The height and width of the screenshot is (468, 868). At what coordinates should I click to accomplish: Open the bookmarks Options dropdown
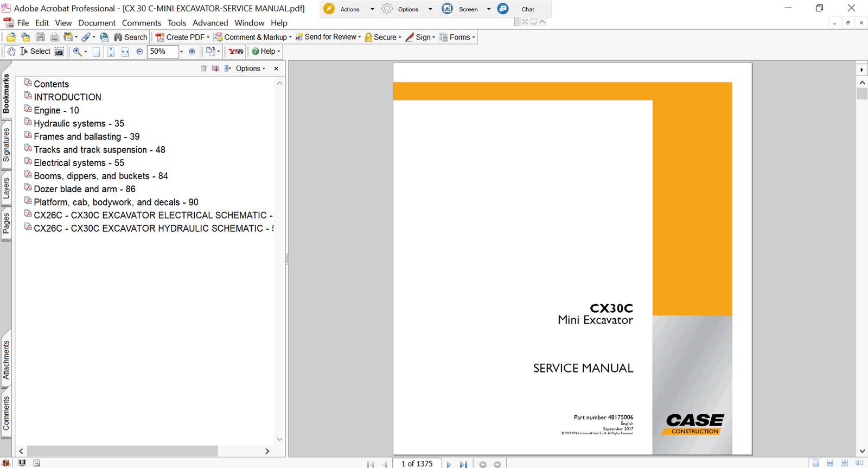(251, 68)
